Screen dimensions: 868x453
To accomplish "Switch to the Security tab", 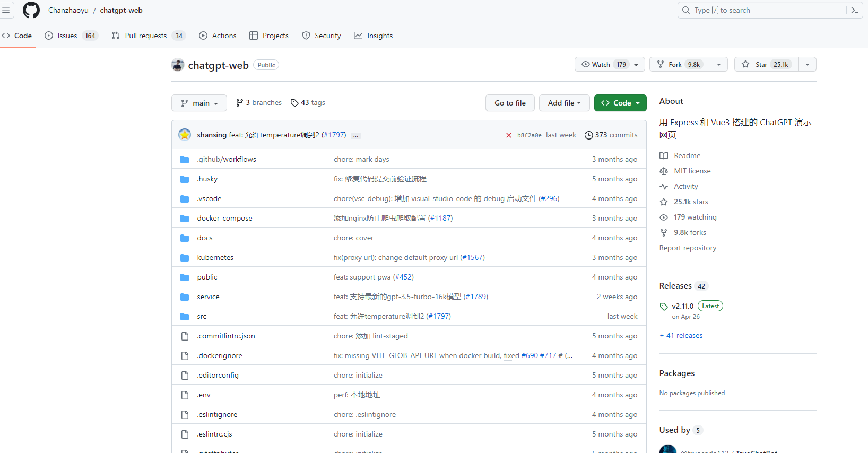I will pos(322,36).
